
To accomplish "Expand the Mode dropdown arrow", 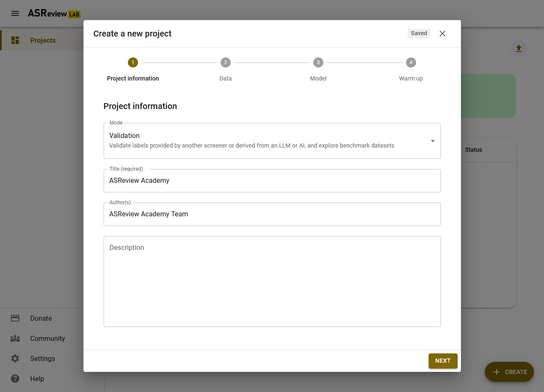I will click(x=432, y=141).
